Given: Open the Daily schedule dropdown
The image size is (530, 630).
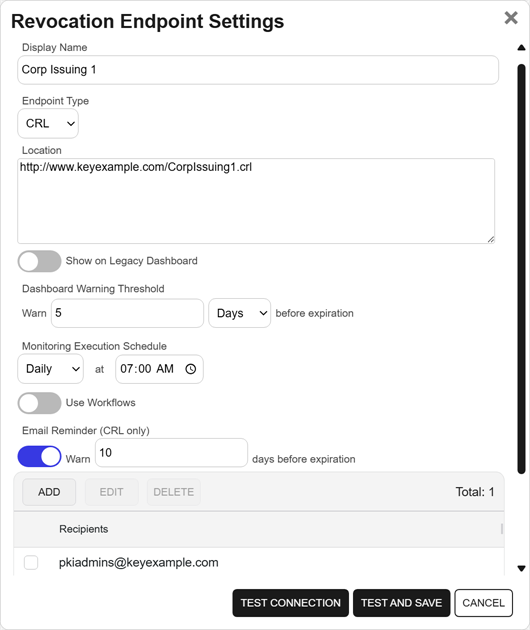Looking at the screenshot, I should 51,369.
